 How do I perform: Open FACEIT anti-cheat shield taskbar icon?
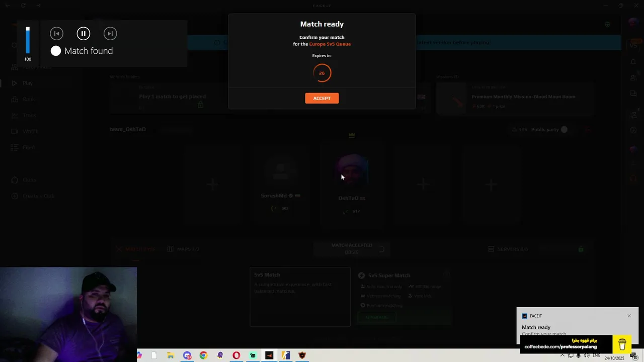point(302,355)
